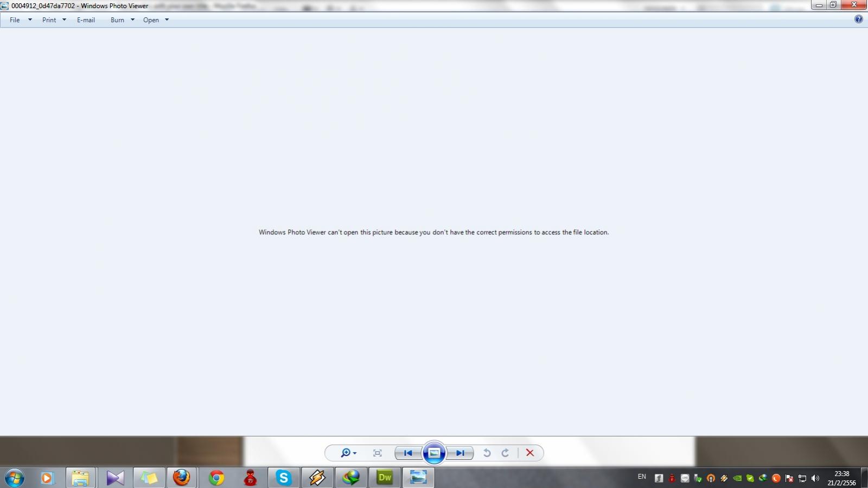Open network status tray icon

pyautogui.click(x=802, y=478)
